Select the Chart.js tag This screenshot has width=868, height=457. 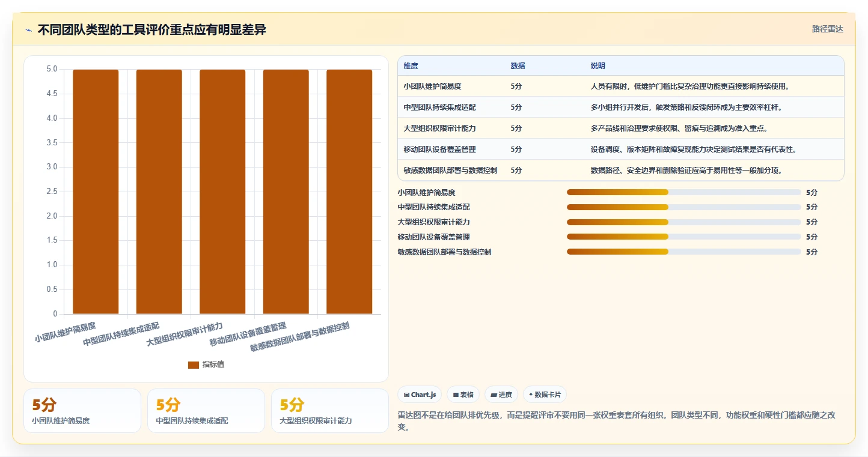pyautogui.click(x=420, y=395)
